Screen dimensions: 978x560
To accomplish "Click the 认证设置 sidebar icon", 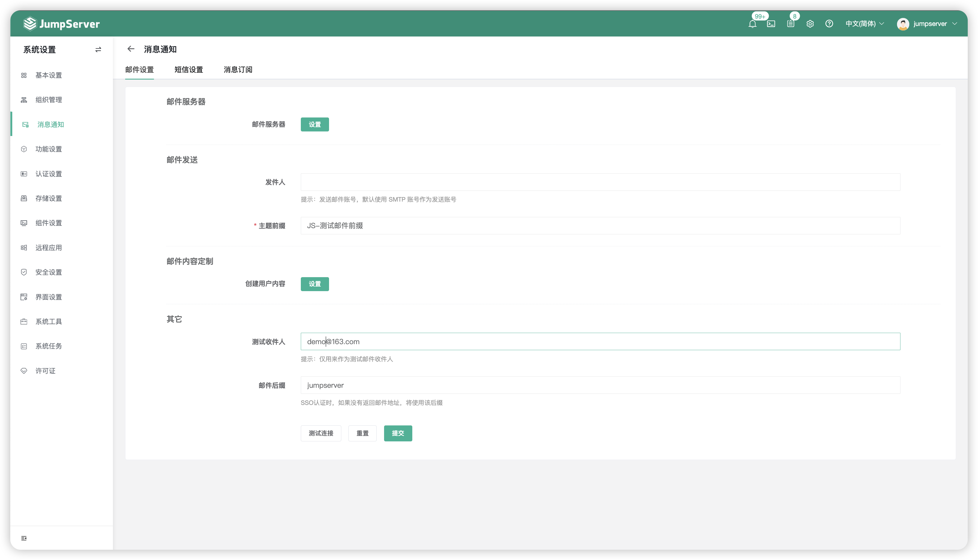I will coord(24,174).
